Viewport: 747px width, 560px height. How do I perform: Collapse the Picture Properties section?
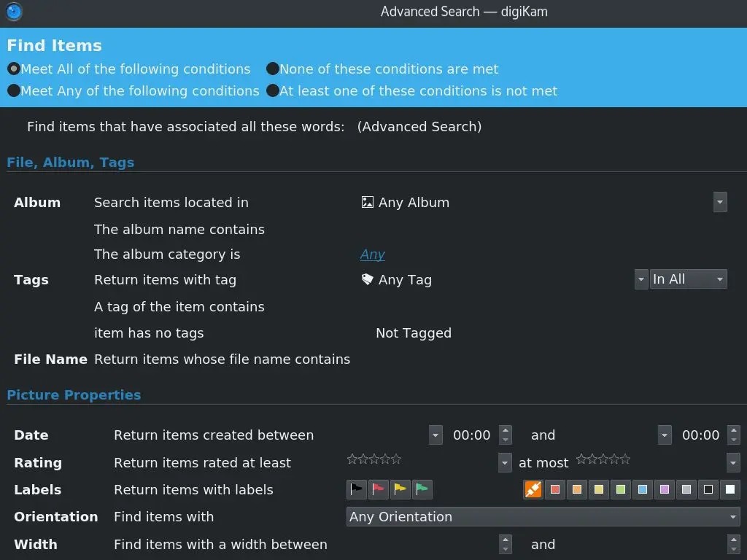[74, 394]
